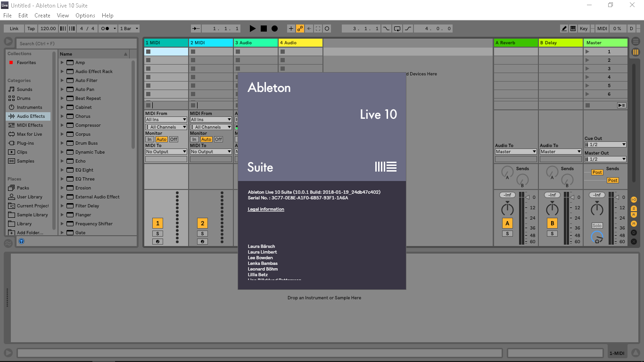Set track 1 Monitor to Off

pos(173,140)
